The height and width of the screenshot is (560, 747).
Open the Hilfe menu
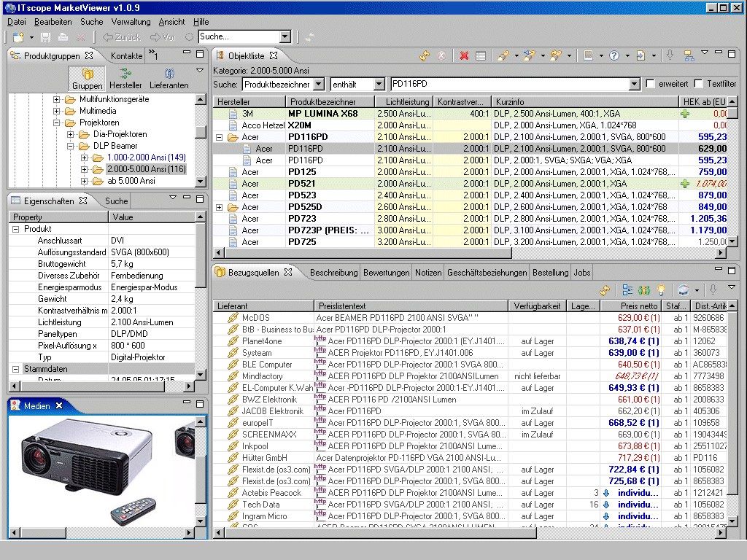201,22
